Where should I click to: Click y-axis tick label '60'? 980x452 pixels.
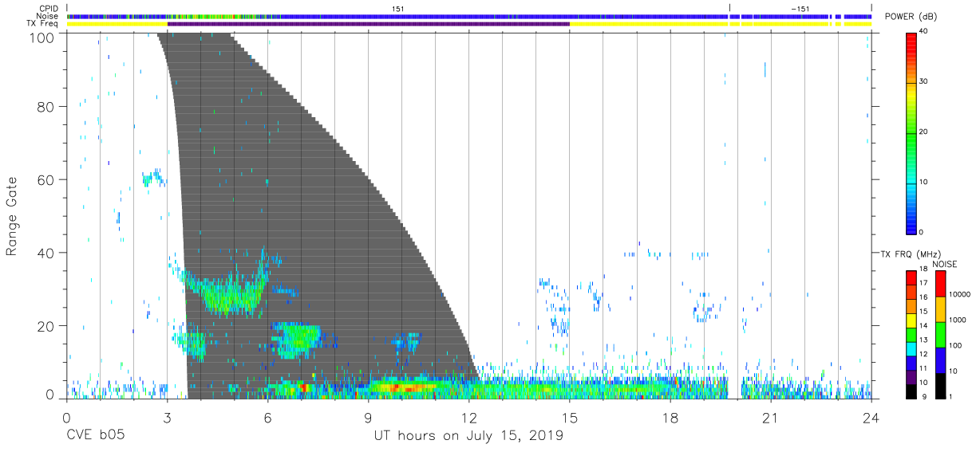tap(46, 180)
